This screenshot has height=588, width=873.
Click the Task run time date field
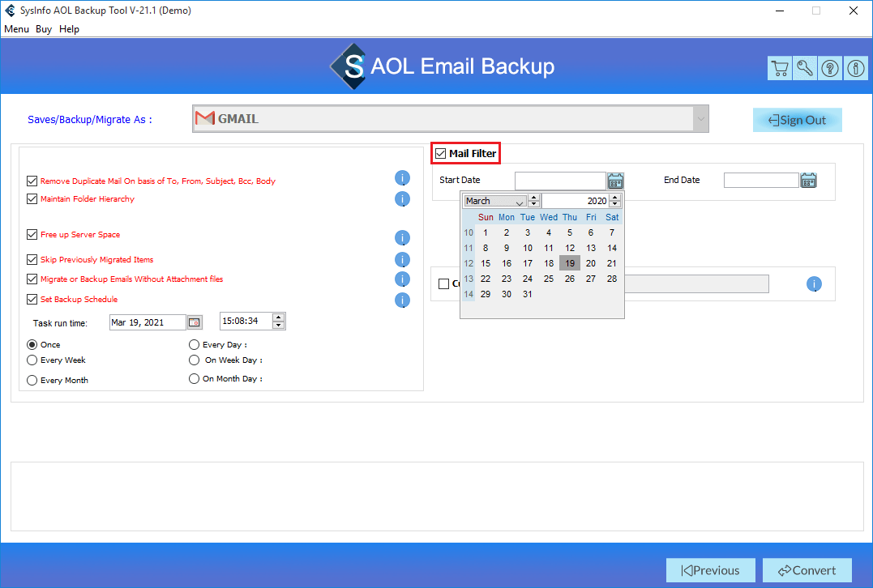(x=148, y=322)
